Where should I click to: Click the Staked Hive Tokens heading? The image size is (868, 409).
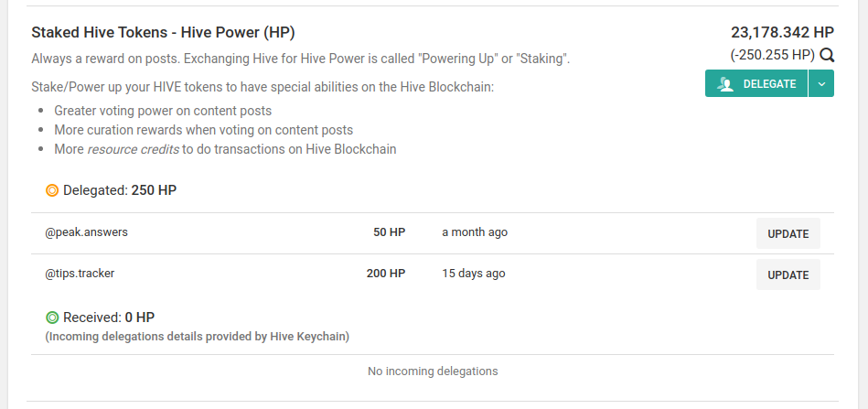163,33
